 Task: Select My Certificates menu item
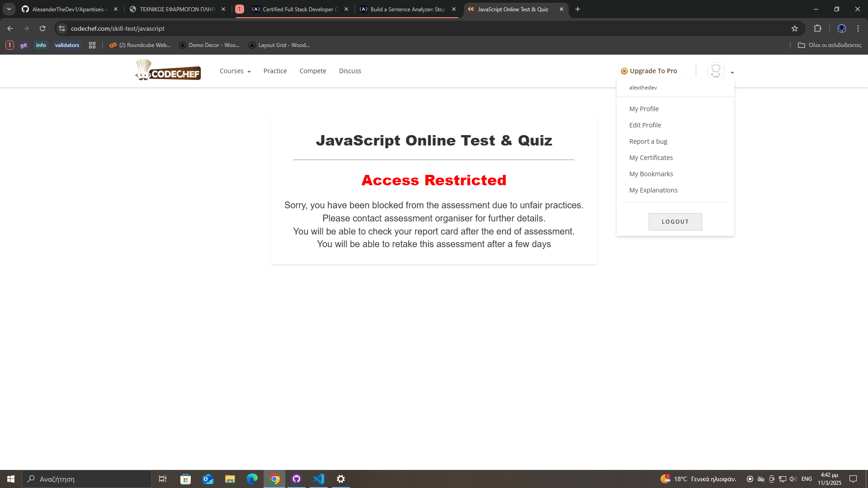coord(651,158)
